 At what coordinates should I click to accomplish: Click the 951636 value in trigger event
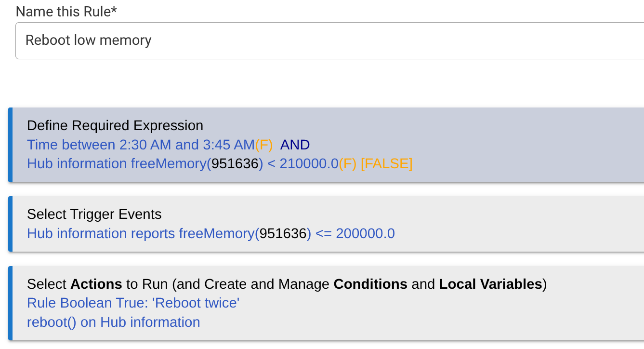283,234
